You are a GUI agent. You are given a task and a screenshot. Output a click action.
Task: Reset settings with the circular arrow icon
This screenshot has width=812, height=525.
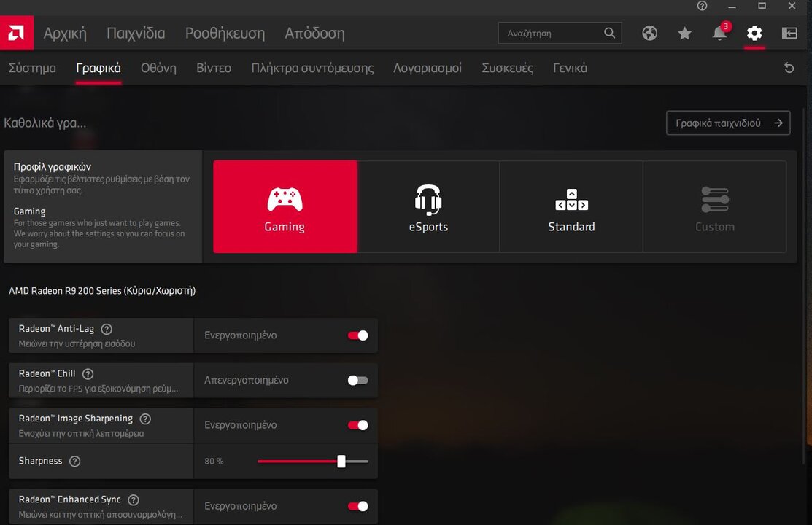[789, 68]
